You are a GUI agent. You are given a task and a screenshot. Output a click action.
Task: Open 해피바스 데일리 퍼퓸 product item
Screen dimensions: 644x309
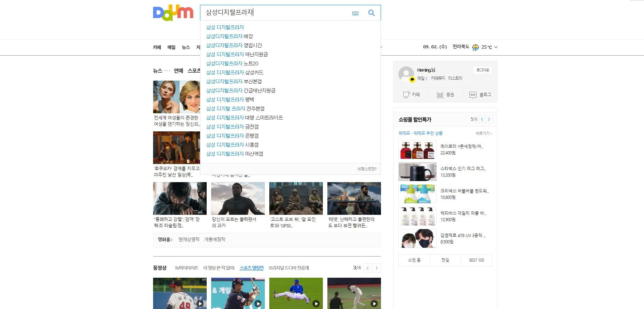(445, 216)
